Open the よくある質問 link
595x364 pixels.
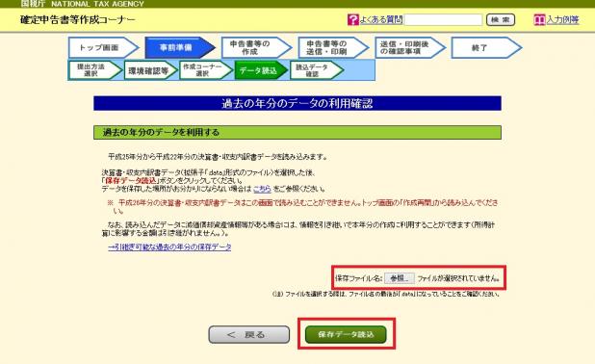(380, 19)
